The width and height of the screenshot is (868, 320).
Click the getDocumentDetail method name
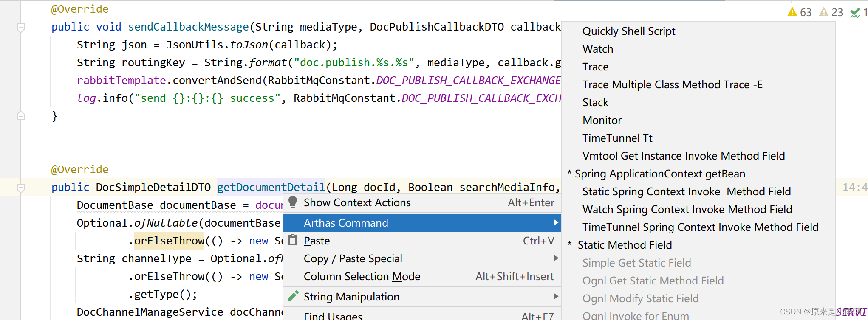coord(271,187)
